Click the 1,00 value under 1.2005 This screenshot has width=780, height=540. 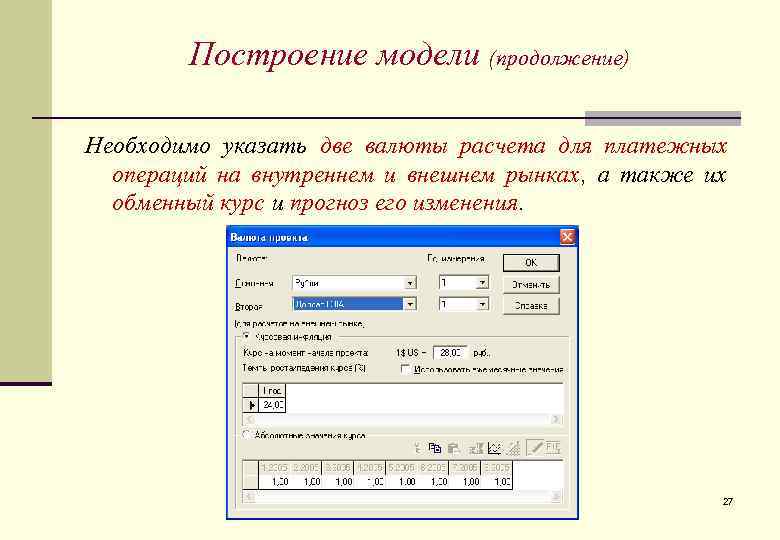[275, 481]
